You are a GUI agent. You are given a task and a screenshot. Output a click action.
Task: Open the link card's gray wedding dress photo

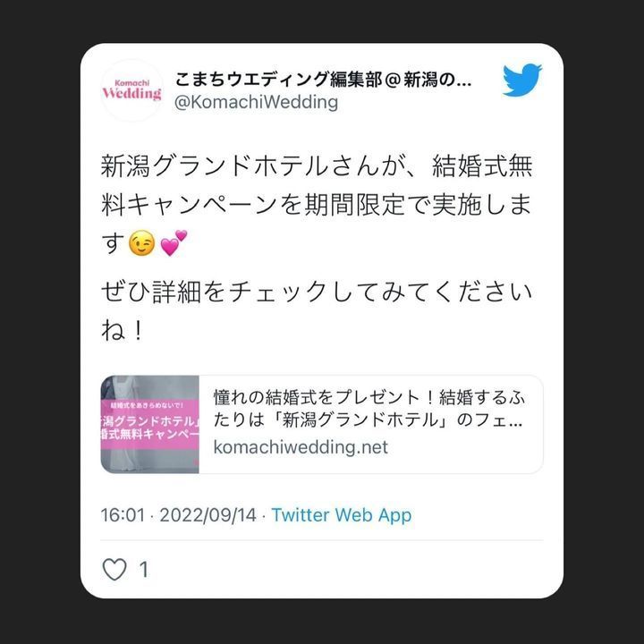[x=150, y=424]
